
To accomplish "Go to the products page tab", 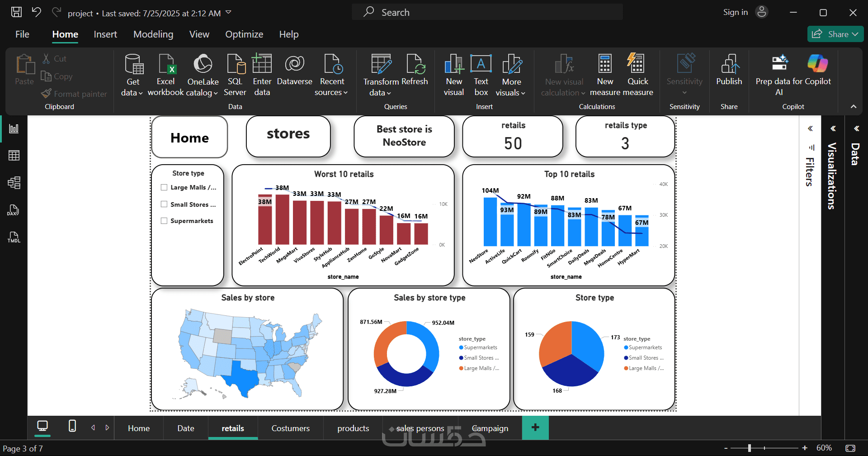I will [x=353, y=428].
